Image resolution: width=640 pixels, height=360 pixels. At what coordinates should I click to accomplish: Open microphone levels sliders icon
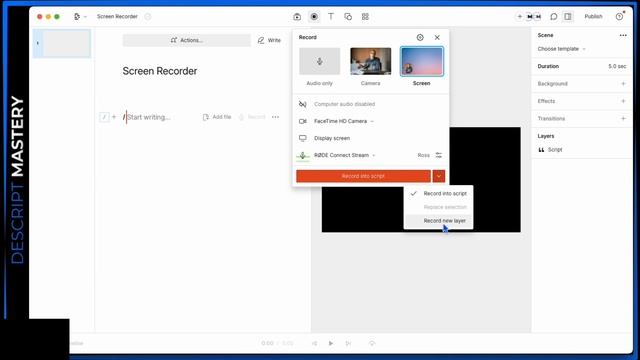439,156
